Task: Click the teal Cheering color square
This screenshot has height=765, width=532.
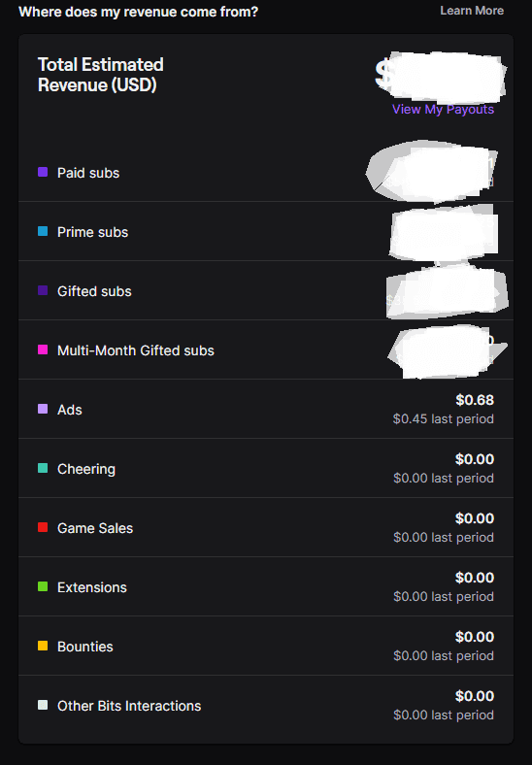Action: (x=43, y=468)
